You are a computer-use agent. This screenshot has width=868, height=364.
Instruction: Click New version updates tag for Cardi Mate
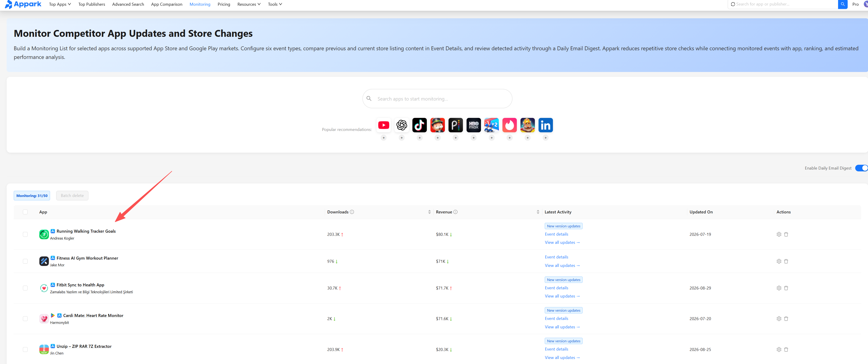point(563,310)
